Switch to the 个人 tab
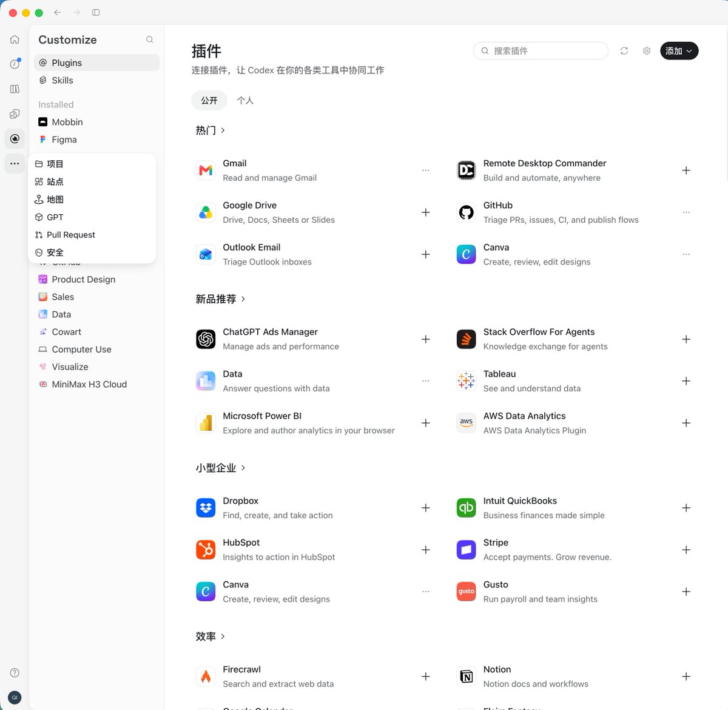728x710 pixels. click(245, 100)
